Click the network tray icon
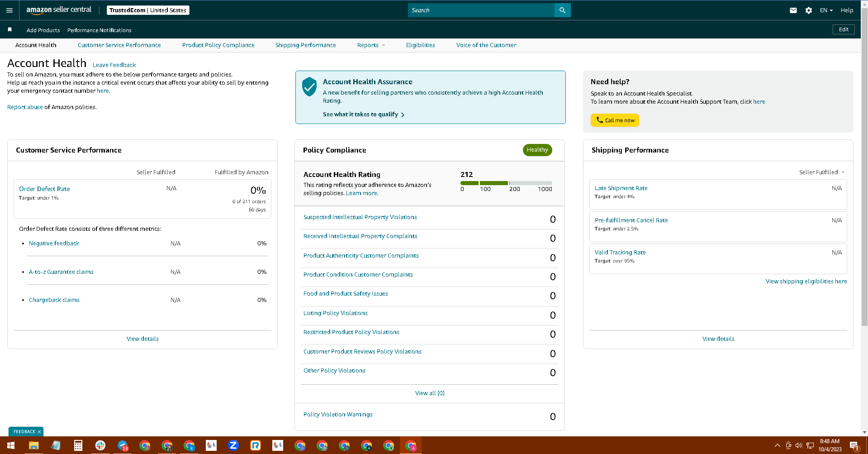The width and height of the screenshot is (868, 454). [810, 445]
